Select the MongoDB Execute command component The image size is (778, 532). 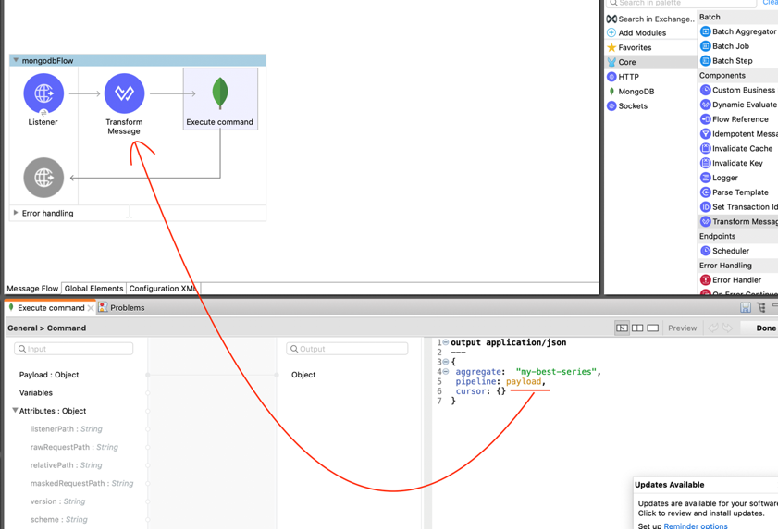tap(220, 99)
